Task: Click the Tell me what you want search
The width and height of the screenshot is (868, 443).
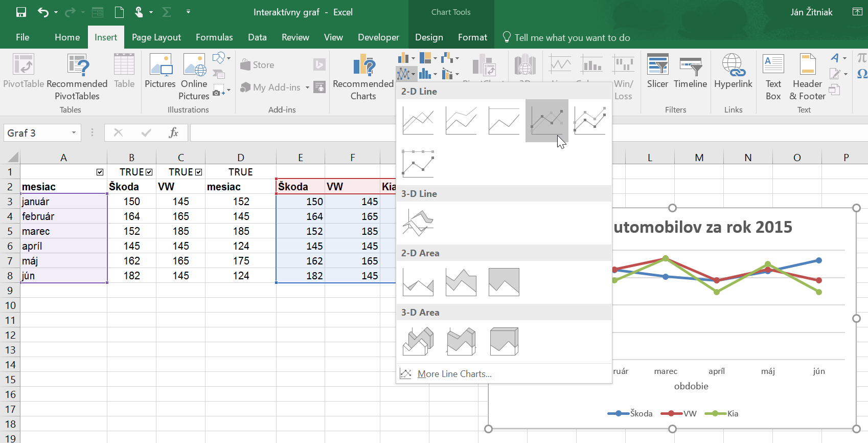Action: (566, 37)
